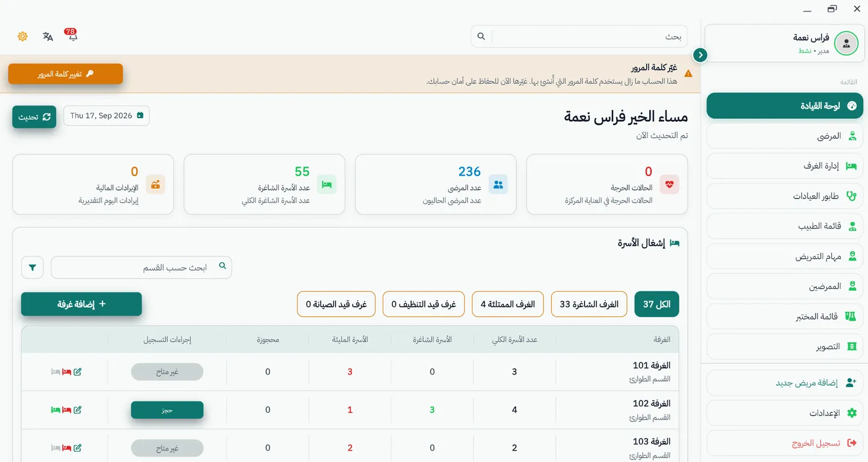Select the غرف قيد التنظيف 0 tab
The width and height of the screenshot is (868, 462).
coord(424,304)
